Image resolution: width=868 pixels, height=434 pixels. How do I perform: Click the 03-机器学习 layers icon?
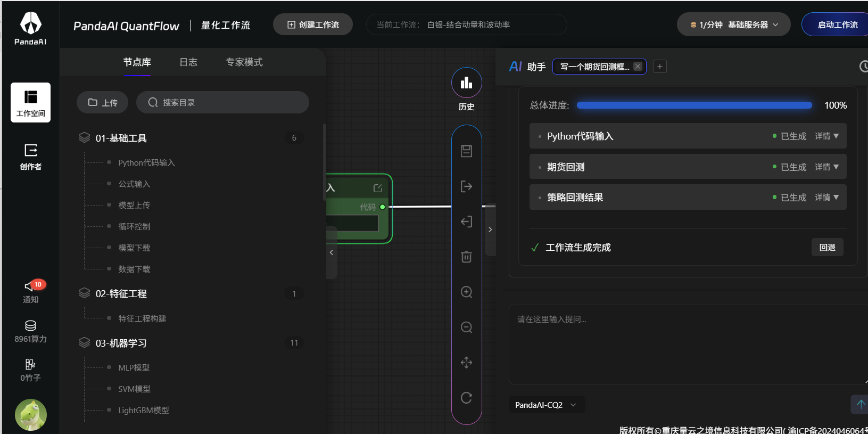pos(84,342)
